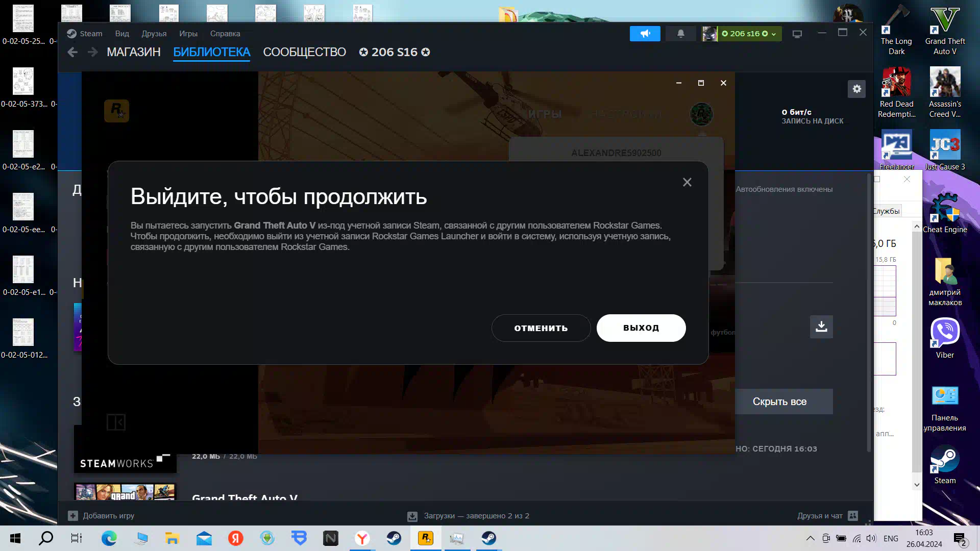The width and height of the screenshot is (980, 551).
Task: Open Steam desktop shortcut
Action: [945, 464]
